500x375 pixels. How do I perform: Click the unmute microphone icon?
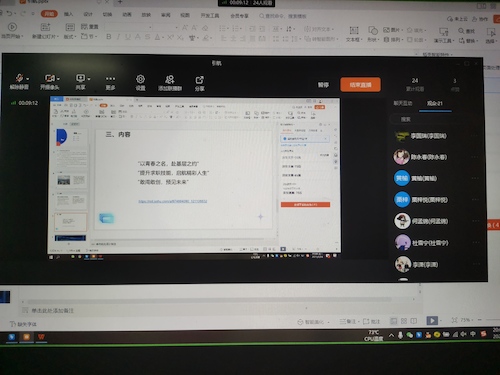[x=19, y=78]
